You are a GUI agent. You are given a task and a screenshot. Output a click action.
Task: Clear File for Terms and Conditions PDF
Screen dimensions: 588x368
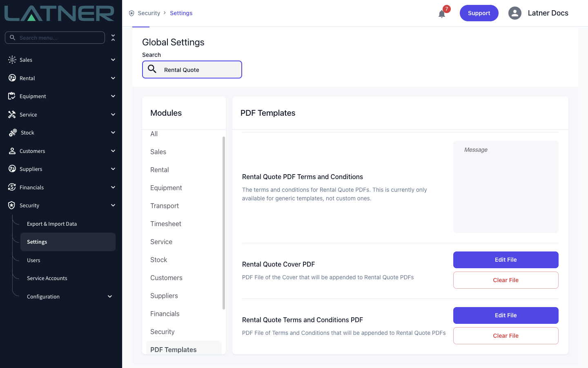click(x=506, y=336)
